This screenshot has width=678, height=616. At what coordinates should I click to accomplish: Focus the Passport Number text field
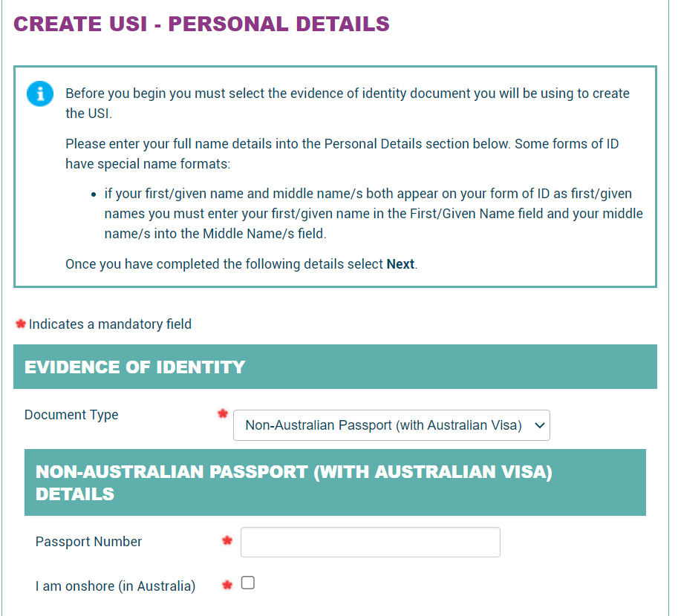tap(370, 542)
